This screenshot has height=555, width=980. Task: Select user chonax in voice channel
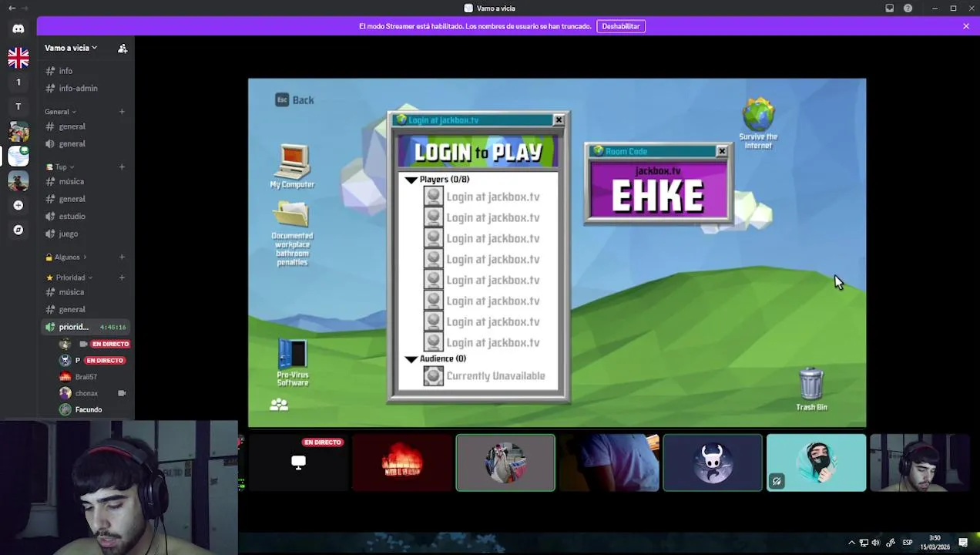click(x=92, y=393)
